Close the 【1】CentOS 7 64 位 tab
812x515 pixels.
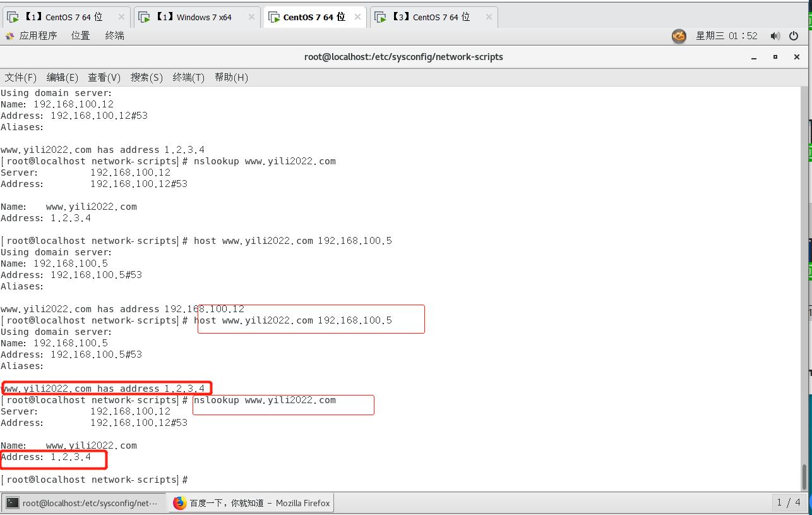(121, 17)
